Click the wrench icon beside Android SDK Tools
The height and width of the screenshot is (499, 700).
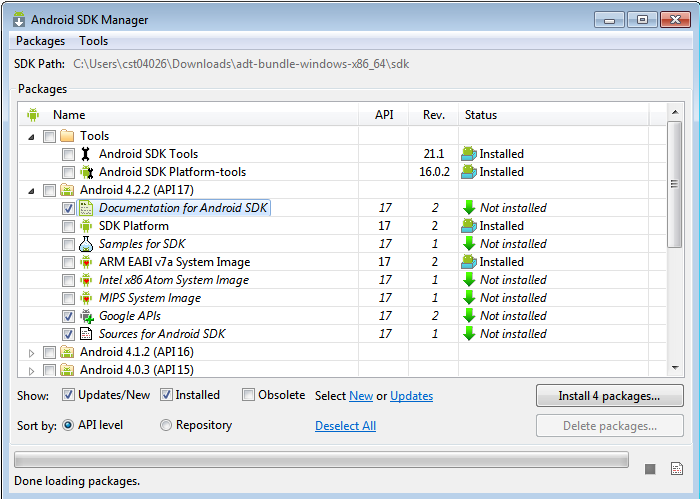point(86,154)
